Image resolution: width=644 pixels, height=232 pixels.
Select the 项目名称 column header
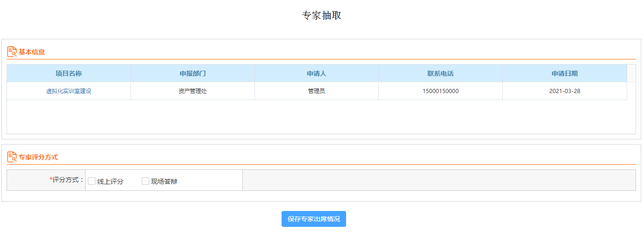point(69,73)
